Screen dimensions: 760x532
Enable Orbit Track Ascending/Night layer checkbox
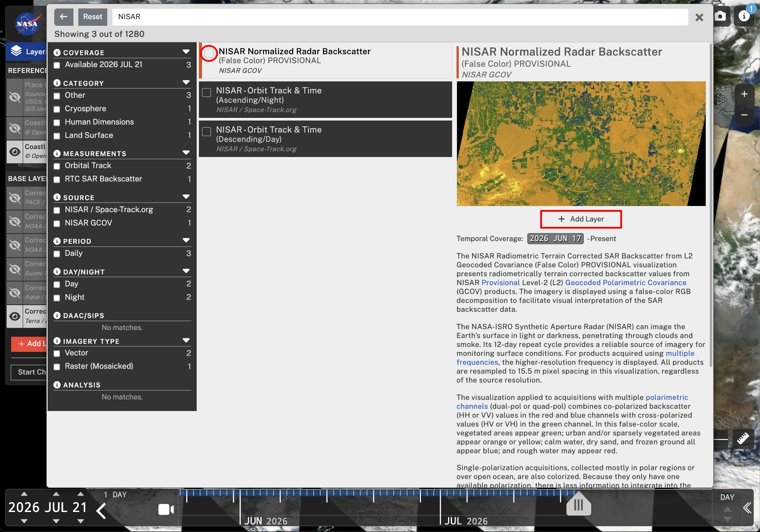click(206, 93)
